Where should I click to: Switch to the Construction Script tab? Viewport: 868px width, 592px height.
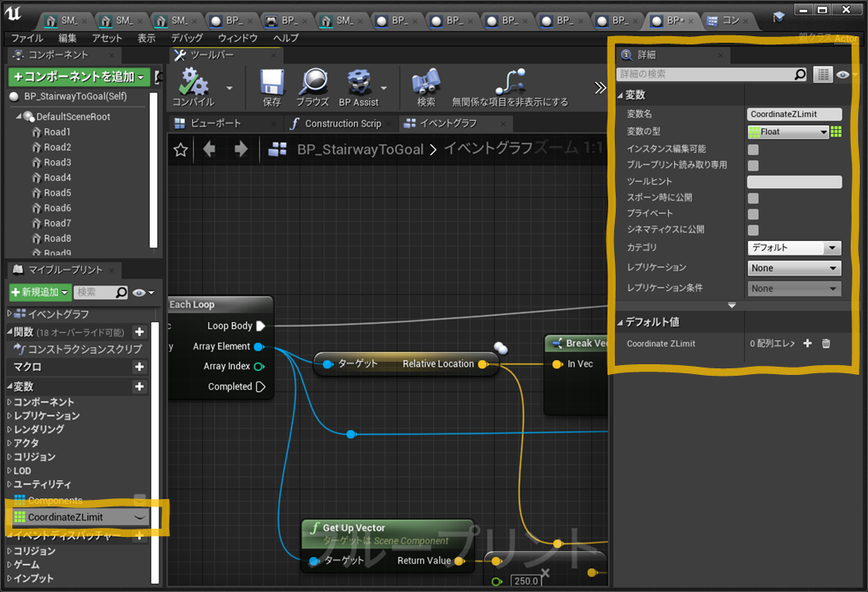(343, 123)
